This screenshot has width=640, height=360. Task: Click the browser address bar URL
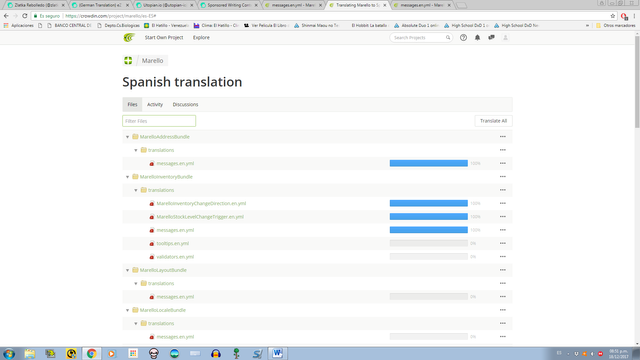click(111, 16)
